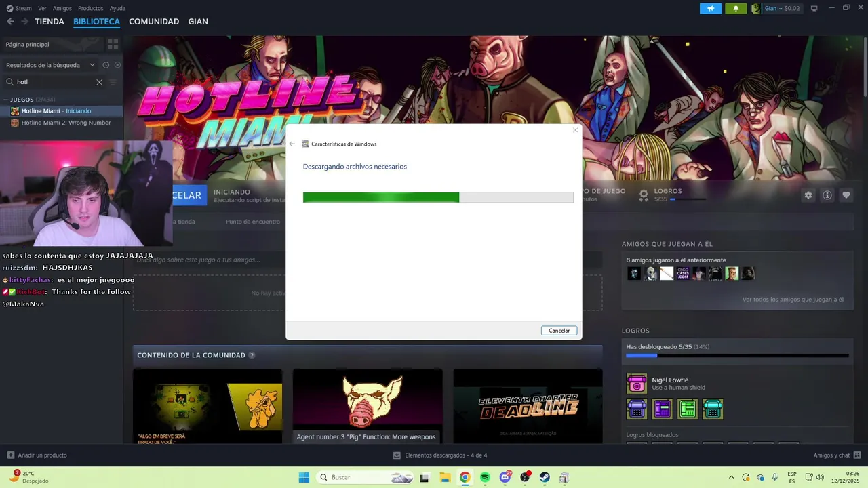Select the BIBLIOTECA tab
This screenshot has width=868, height=488.
(96, 22)
